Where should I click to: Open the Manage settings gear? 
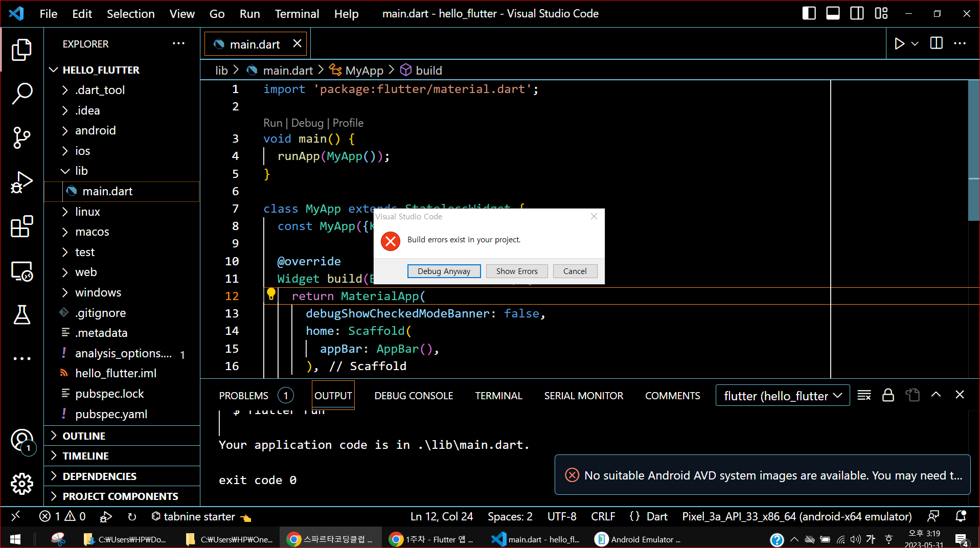[x=21, y=484]
